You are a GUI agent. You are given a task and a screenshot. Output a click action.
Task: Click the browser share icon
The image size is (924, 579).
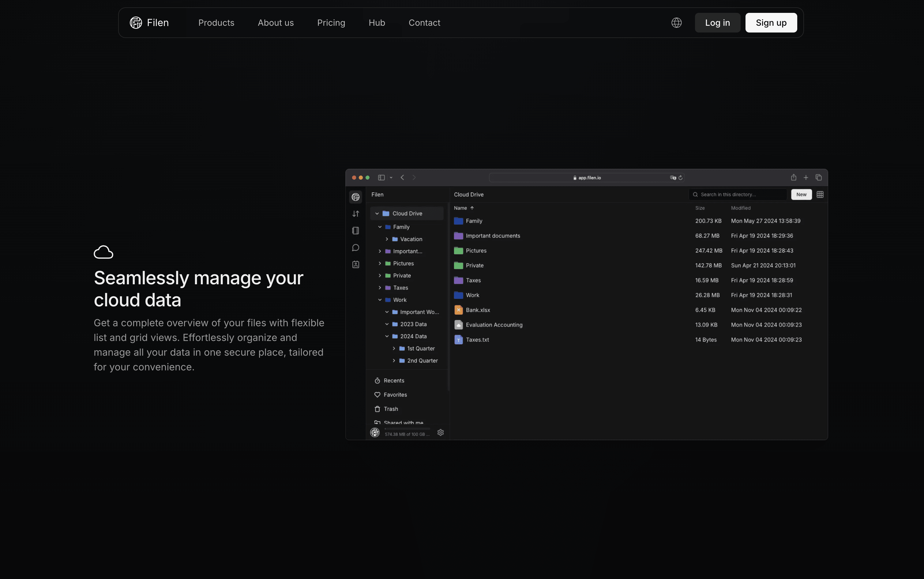coord(794,177)
